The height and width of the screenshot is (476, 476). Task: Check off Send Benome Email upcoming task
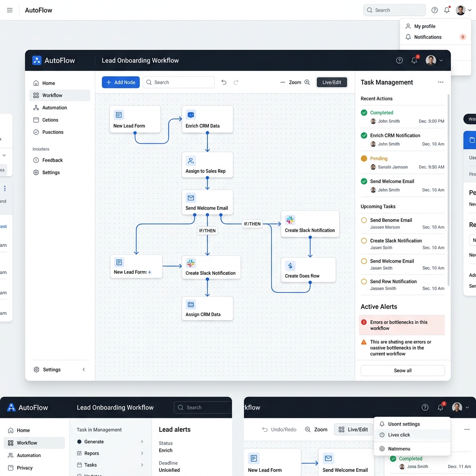tap(364, 220)
